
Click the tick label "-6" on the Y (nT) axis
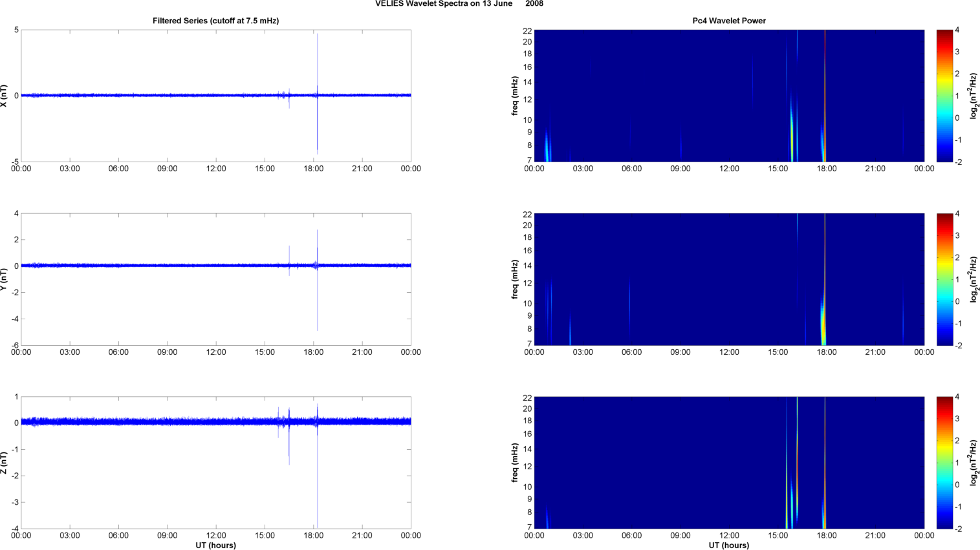click(x=14, y=345)
